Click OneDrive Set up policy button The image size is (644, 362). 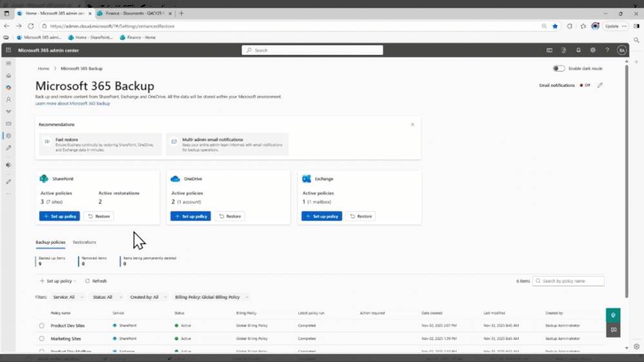coord(190,216)
